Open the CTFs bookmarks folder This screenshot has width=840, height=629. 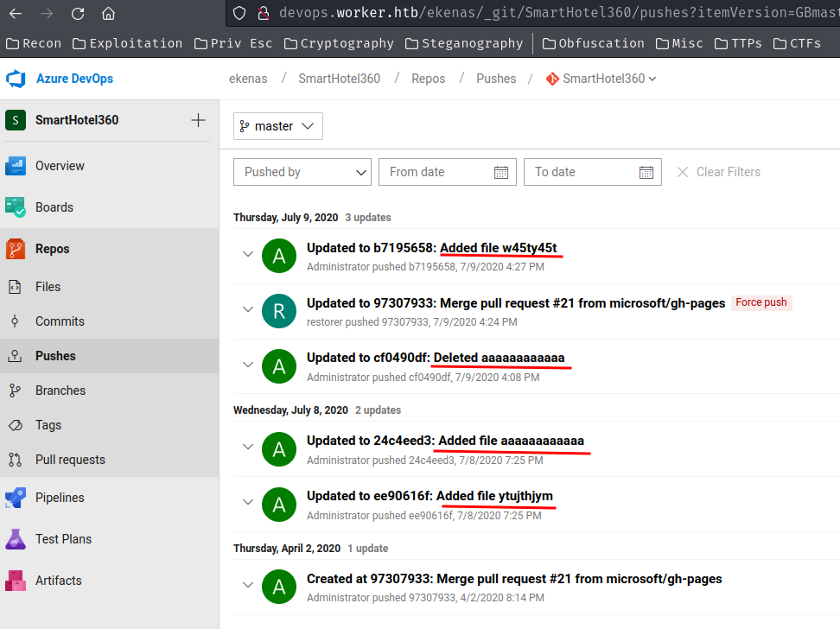[797, 43]
